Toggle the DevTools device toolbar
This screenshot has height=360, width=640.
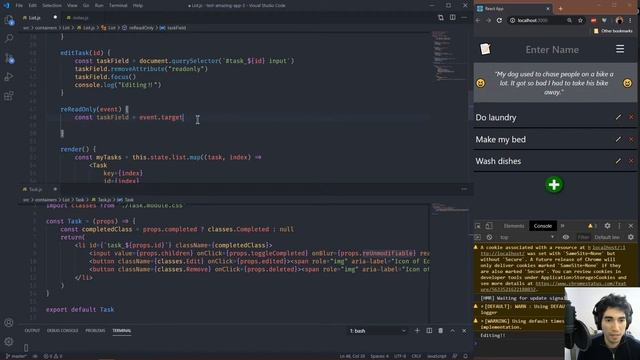[x=489, y=226]
